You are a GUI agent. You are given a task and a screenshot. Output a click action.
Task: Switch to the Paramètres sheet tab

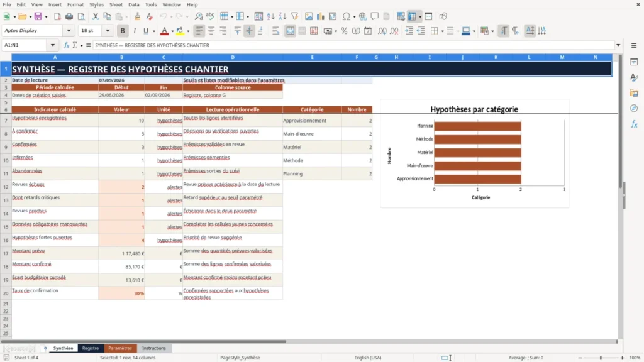(120, 348)
